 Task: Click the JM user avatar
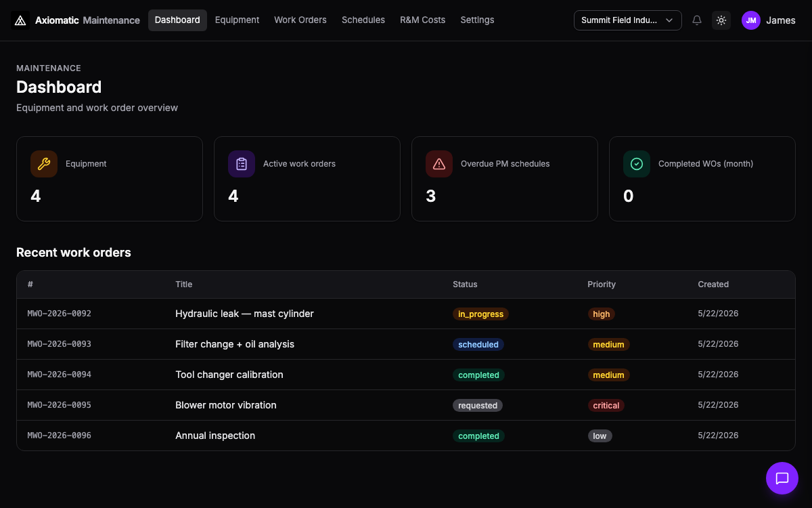coord(751,20)
